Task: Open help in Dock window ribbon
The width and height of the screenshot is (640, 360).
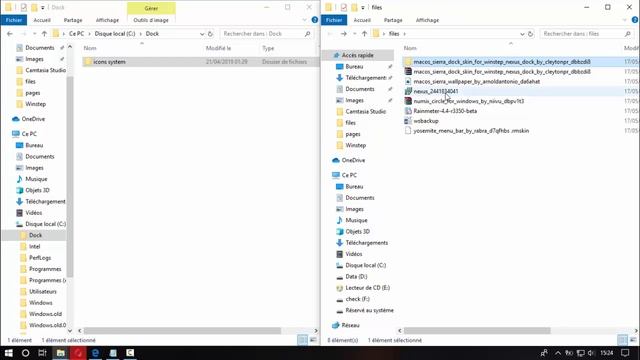Action: (x=315, y=20)
